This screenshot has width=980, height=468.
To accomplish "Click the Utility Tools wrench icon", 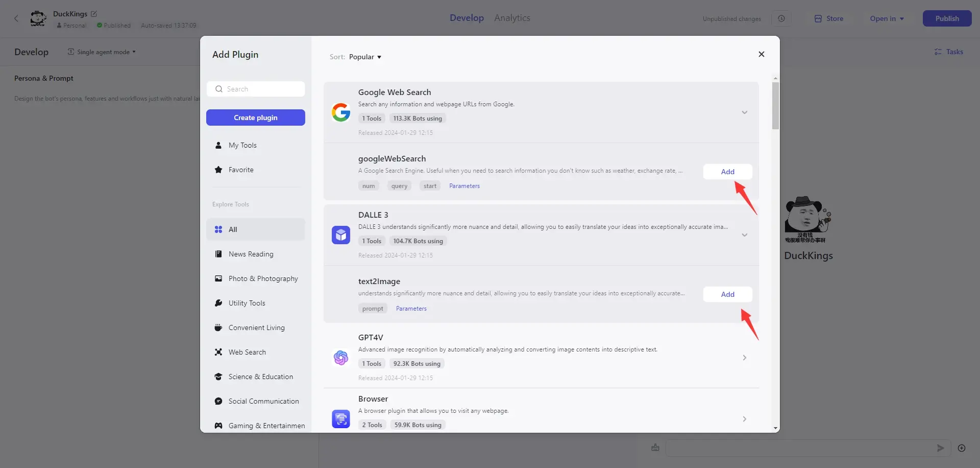I will tap(218, 303).
